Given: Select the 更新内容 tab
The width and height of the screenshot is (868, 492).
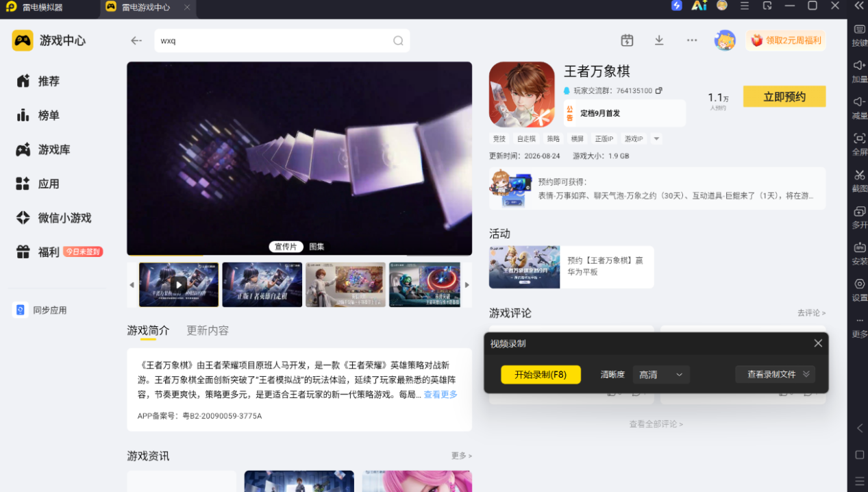Looking at the screenshot, I should click(208, 330).
